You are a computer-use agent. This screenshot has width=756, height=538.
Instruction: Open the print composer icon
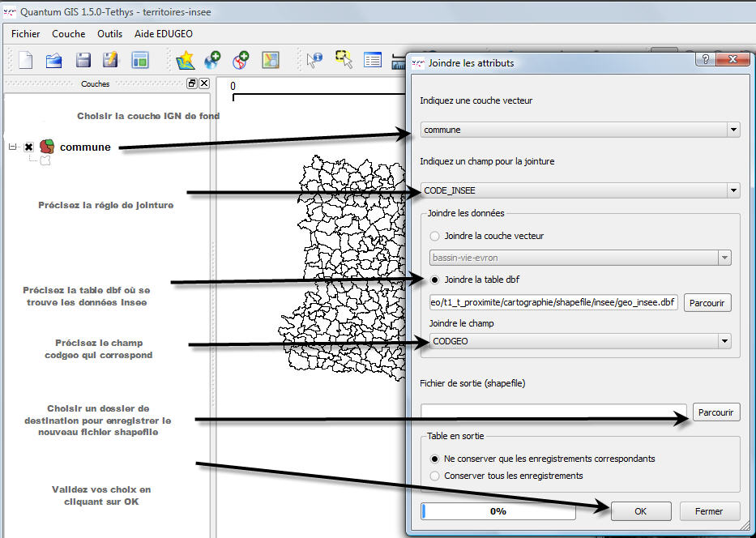click(x=140, y=60)
